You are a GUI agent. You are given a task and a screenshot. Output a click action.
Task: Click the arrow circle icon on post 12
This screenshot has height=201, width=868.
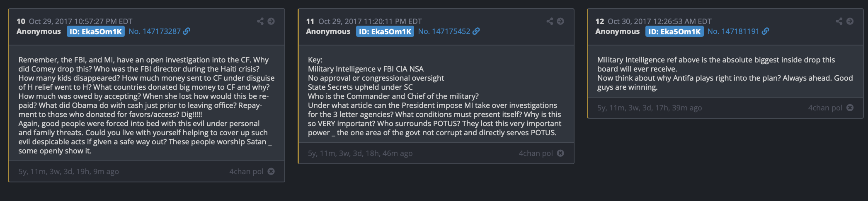coord(850,21)
